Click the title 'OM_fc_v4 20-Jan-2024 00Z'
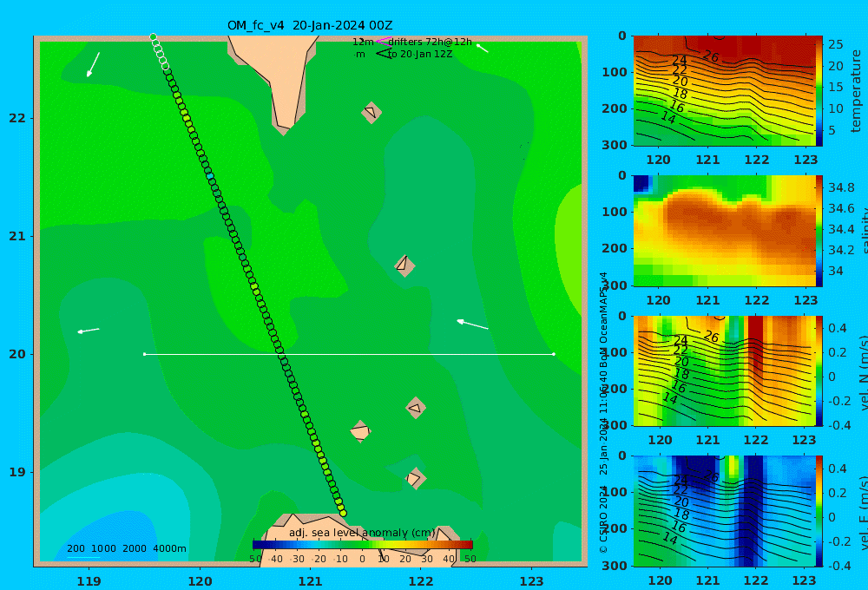Viewport: 868px width, 590px height. [x=310, y=25]
